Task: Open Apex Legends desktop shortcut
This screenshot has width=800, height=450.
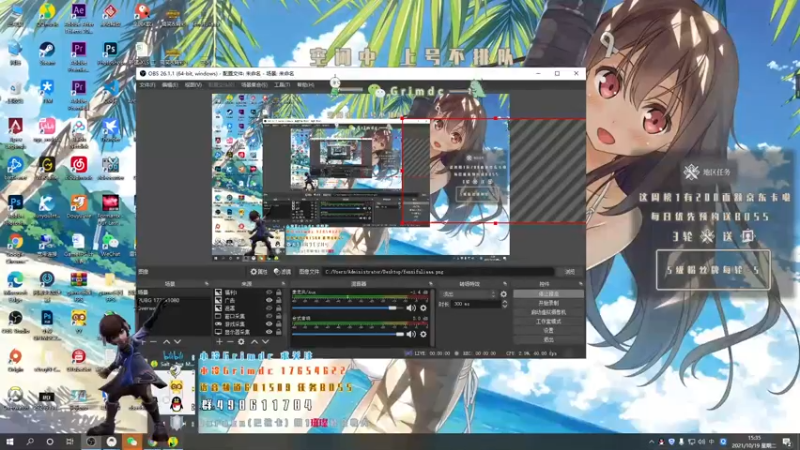Action: coord(15,132)
